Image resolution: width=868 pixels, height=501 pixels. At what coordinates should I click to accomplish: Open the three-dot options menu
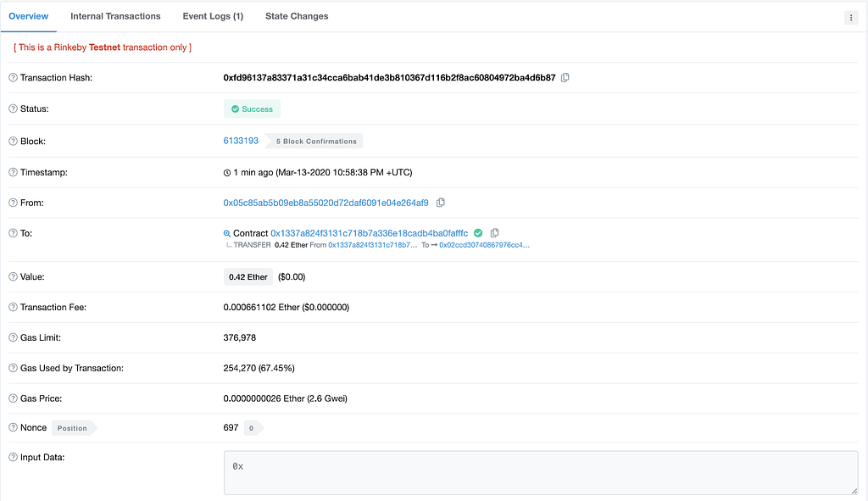point(851,18)
